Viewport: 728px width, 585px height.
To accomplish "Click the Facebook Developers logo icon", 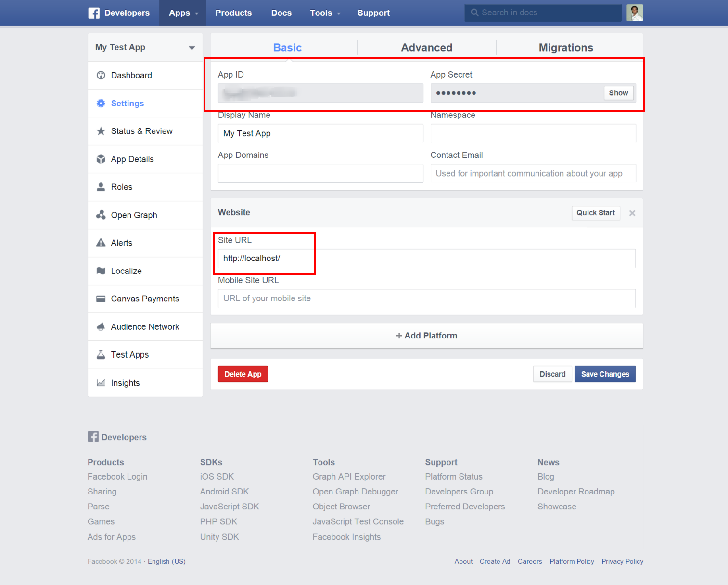I will (x=94, y=13).
